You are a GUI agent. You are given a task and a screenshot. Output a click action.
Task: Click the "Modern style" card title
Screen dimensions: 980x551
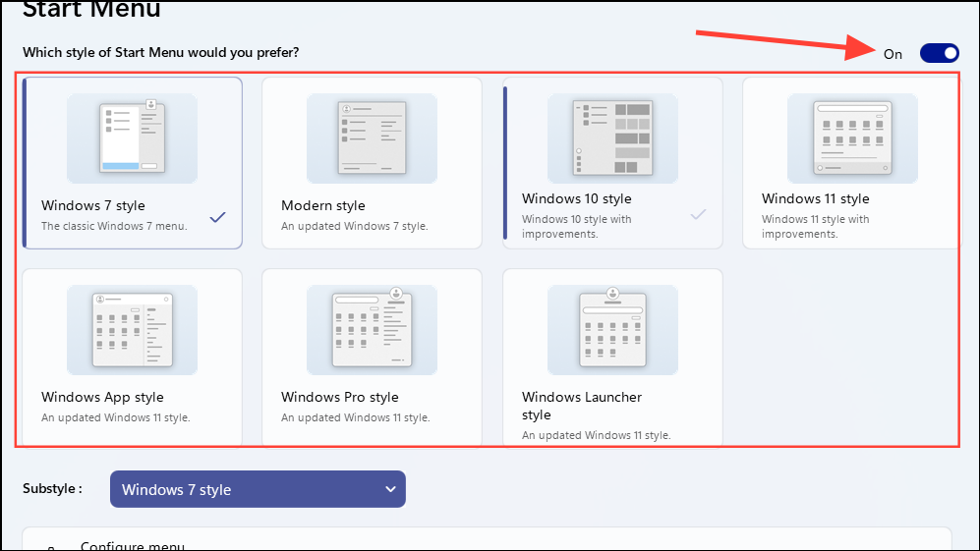[323, 205]
